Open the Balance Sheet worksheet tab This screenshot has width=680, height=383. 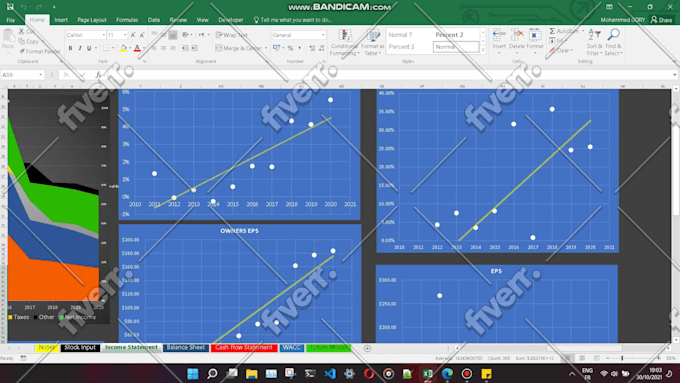(x=186, y=347)
